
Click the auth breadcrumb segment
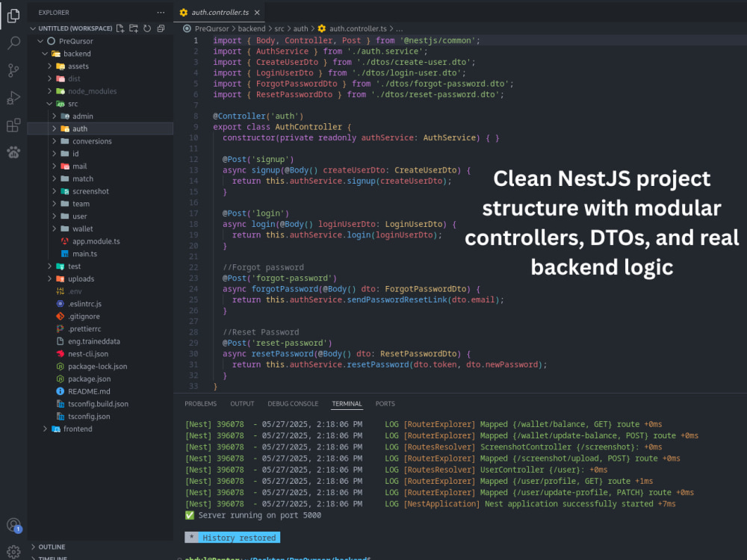point(300,28)
